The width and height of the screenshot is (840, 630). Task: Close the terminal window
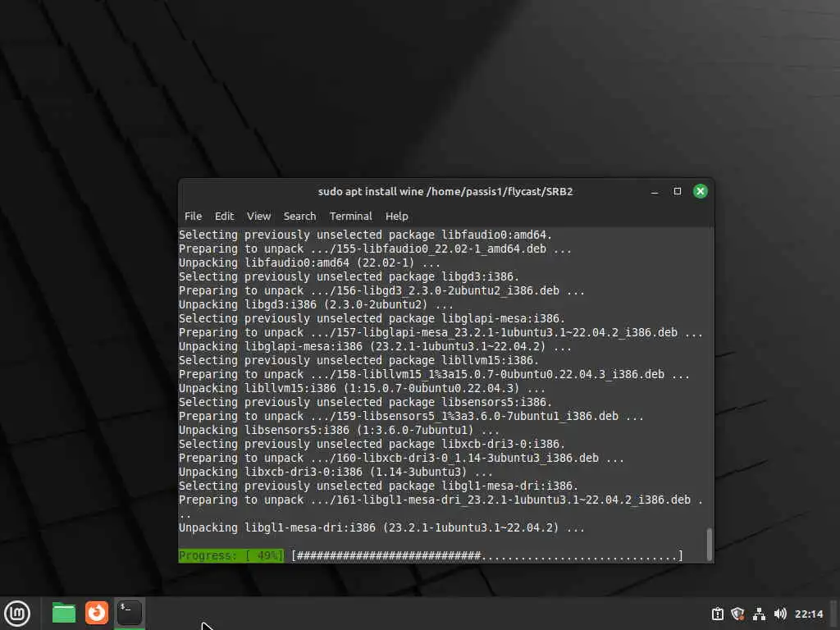pyautogui.click(x=701, y=191)
